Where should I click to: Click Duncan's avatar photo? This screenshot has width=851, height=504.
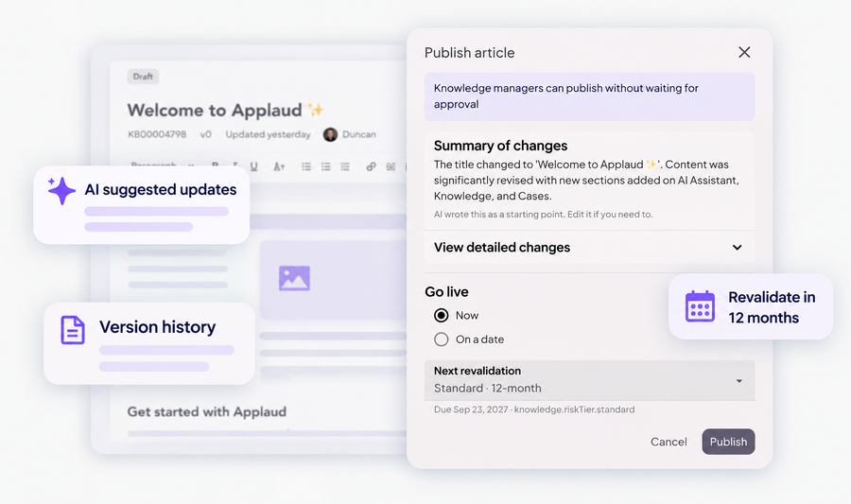(330, 134)
